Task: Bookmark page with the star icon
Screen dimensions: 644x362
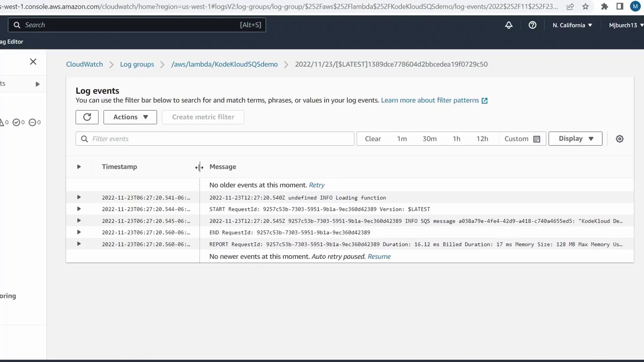Action: [585, 7]
